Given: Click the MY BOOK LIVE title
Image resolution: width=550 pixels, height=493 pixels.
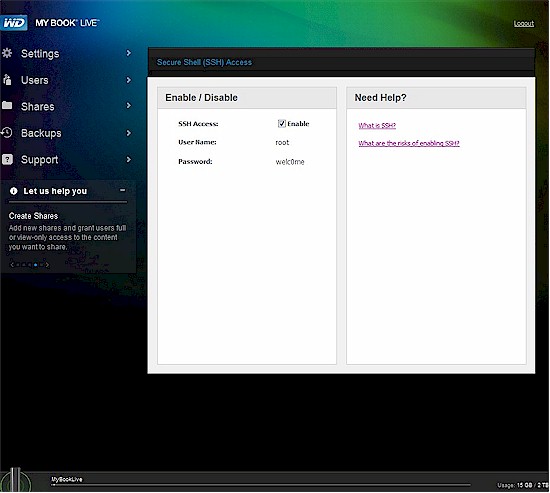Looking at the screenshot, I should pyautogui.click(x=67, y=23).
